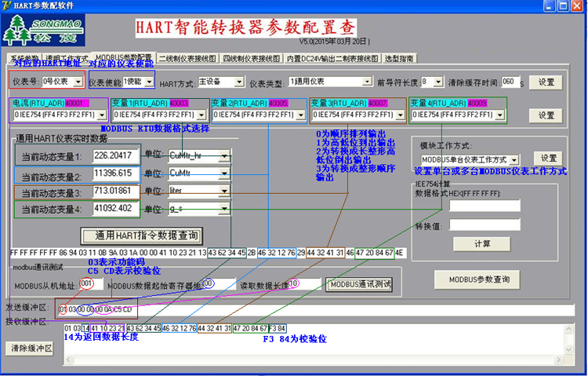Click the receive buffer scroll down arrow
Screen dimensions: 588x376
point(569,350)
